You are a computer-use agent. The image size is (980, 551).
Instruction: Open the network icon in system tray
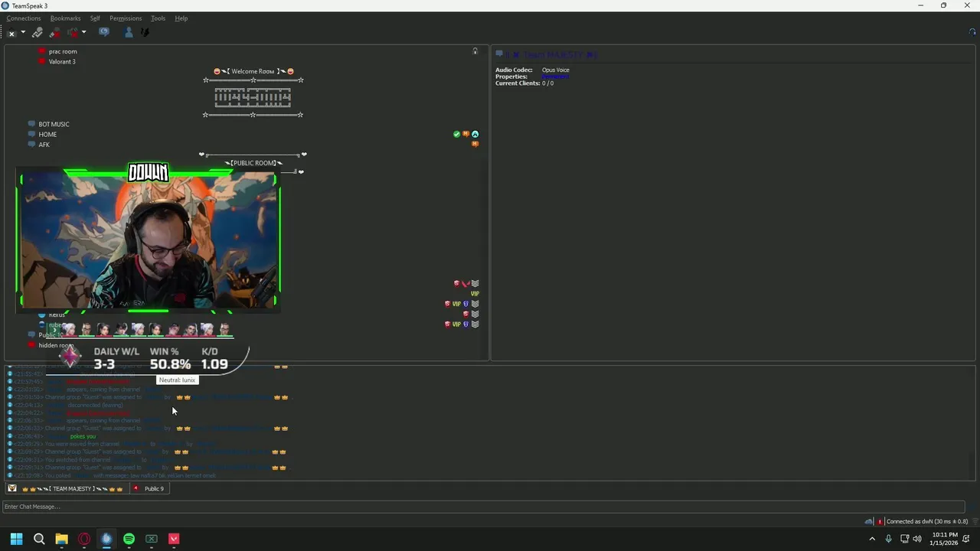pos(904,539)
